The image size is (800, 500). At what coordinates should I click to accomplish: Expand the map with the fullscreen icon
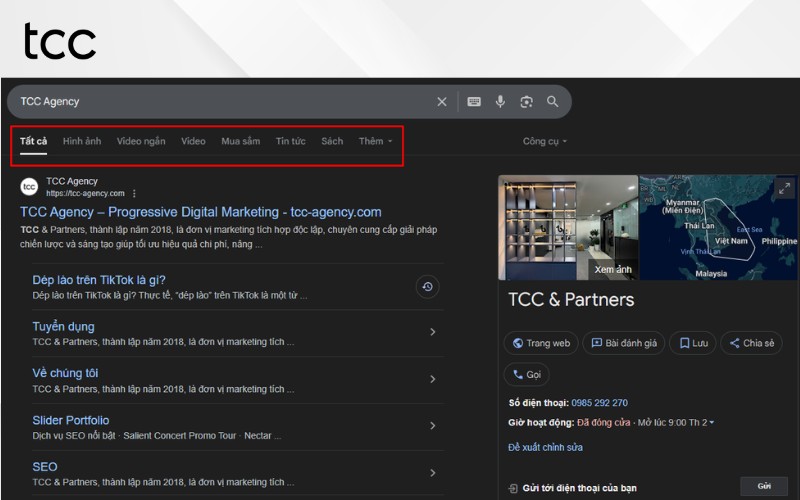[x=784, y=188]
